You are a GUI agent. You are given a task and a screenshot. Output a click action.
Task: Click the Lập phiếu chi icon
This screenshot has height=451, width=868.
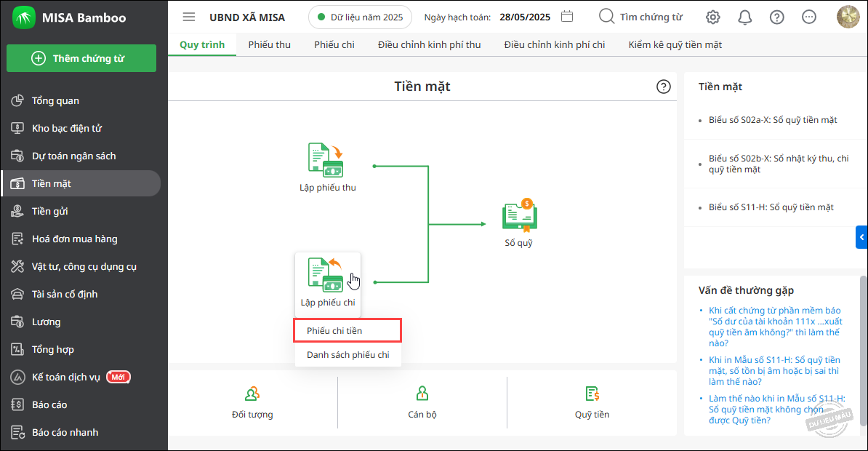[x=326, y=274]
